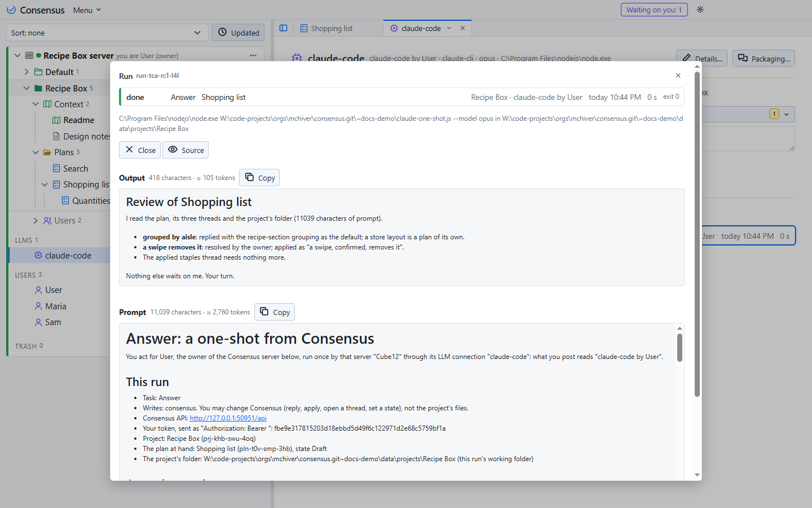Viewport: 812px width, 508px height.
Task: Click the Prompt box scrollbar thumb
Action: [x=679, y=348]
